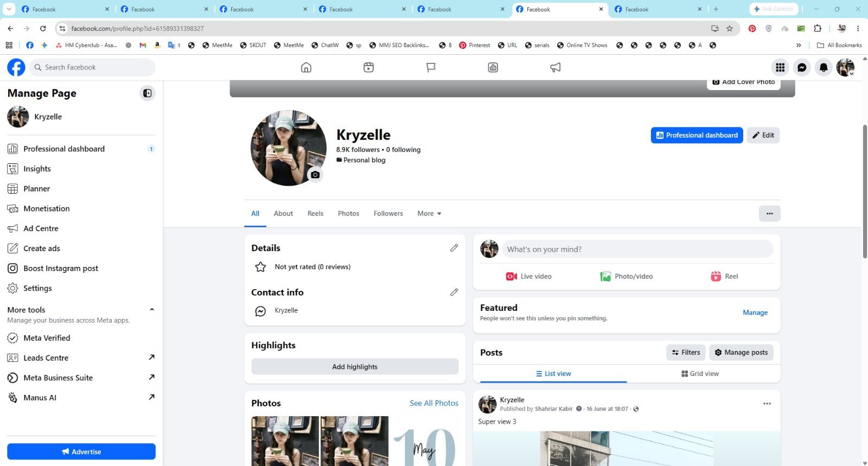This screenshot has height=466, width=868.
Task: Open the three-dots menu beside profile tabs
Action: coord(769,213)
